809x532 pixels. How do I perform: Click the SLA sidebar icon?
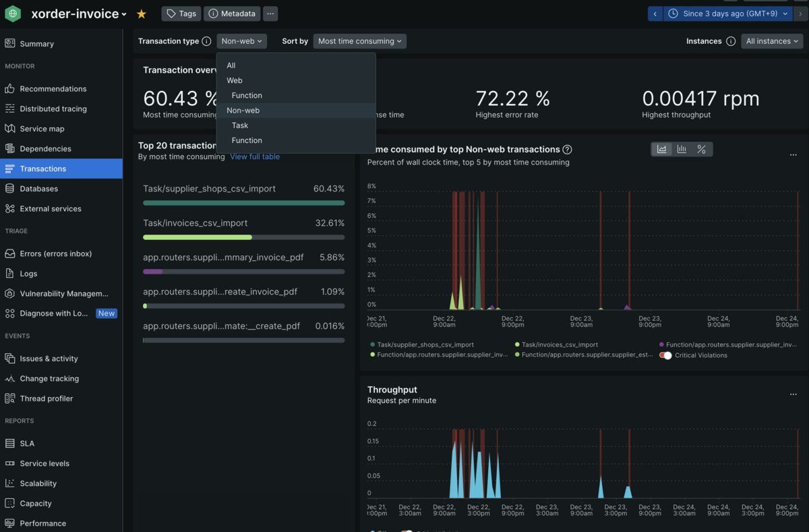click(9, 444)
